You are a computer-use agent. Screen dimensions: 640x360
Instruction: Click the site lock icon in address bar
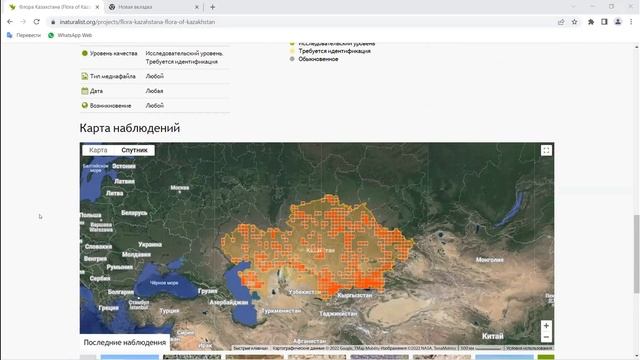[53, 22]
